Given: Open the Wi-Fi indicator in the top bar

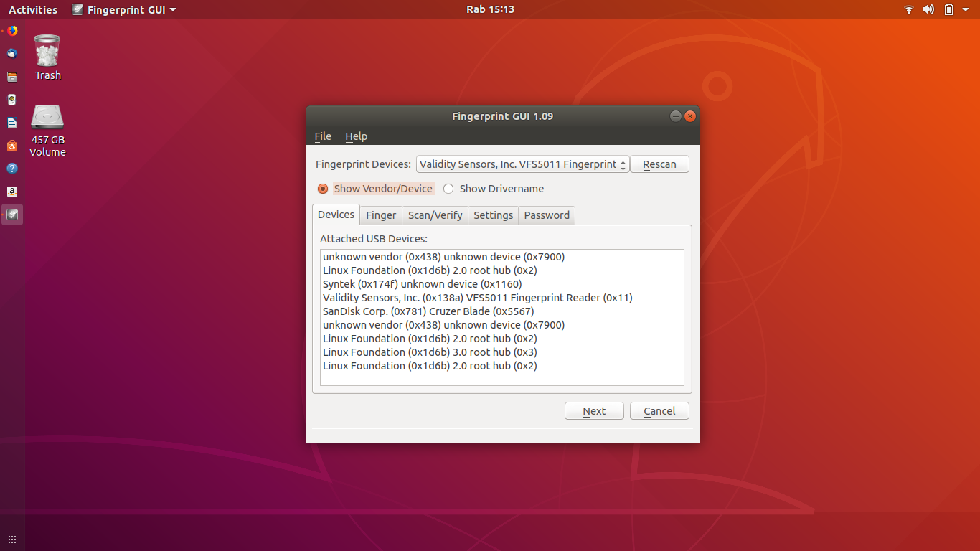Looking at the screenshot, I should (x=909, y=9).
